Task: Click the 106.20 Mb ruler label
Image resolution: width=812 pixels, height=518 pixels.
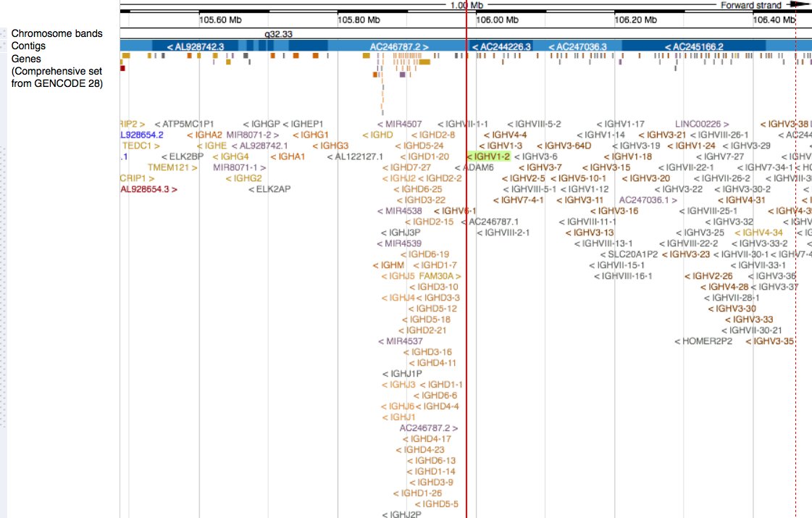Action: [635, 20]
